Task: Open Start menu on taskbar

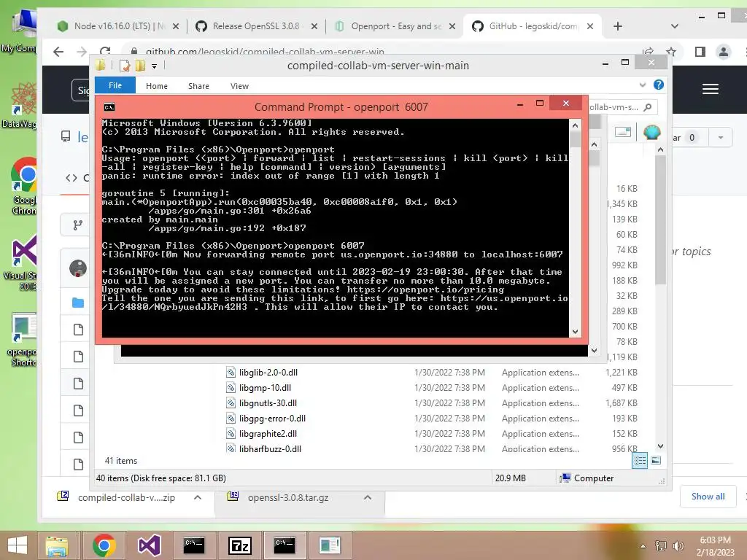Action: (18, 545)
